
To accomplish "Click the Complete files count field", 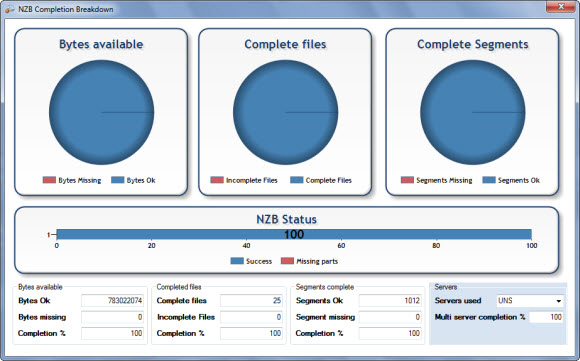I will (251, 301).
